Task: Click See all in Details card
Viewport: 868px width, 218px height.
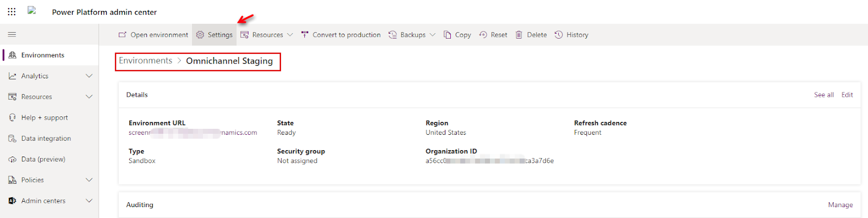Action: 824,95
